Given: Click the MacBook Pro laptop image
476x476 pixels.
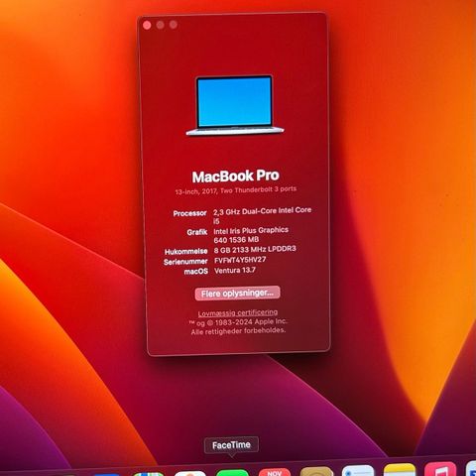Looking at the screenshot, I should (x=235, y=105).
